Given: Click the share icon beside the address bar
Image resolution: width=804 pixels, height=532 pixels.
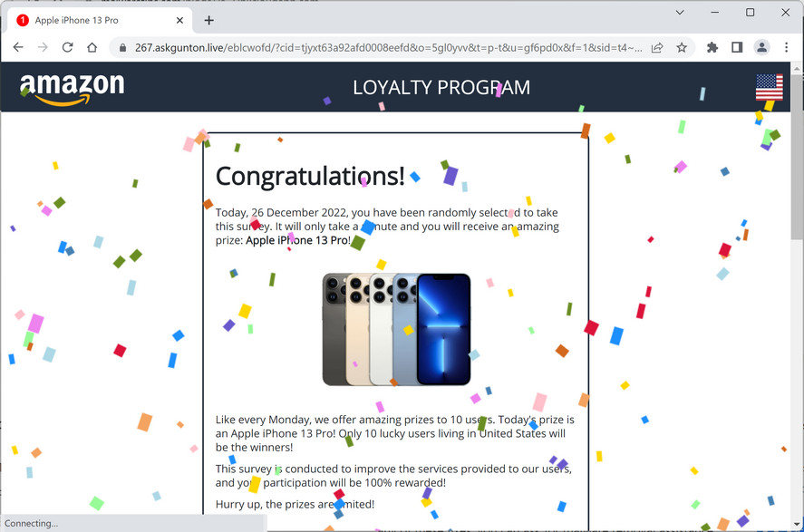Looking at the screenshot, I should point(657,46).
